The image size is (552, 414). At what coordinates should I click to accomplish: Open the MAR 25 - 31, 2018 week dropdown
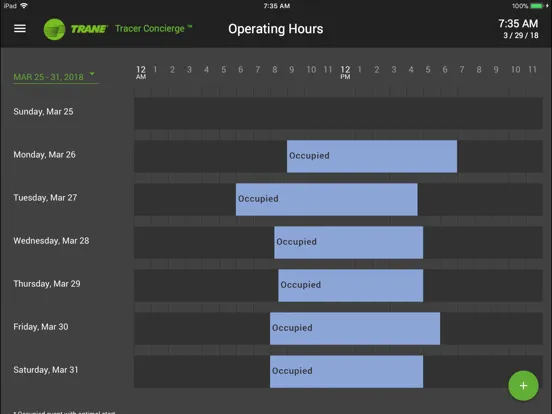click(x=55, y=76)
